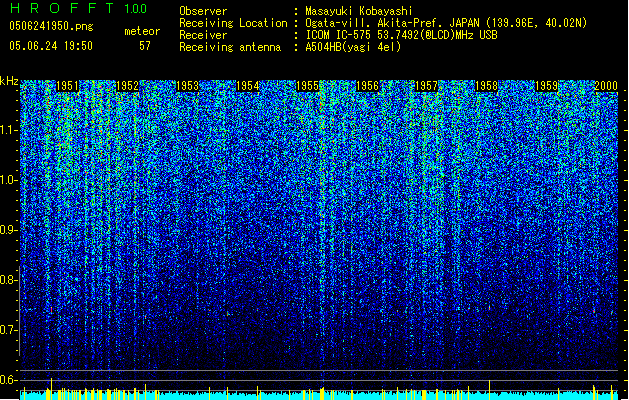Click the 1951 time marker label
This screenshot has width=629, height=400.
[x=67, y=86]
